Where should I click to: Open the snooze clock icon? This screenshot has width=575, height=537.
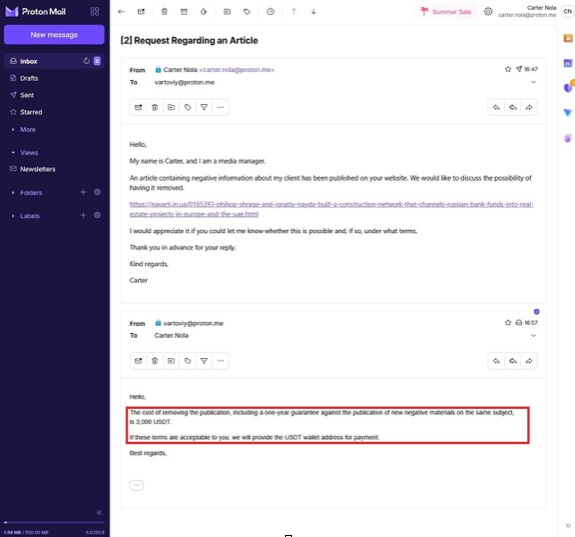point(270,12)
